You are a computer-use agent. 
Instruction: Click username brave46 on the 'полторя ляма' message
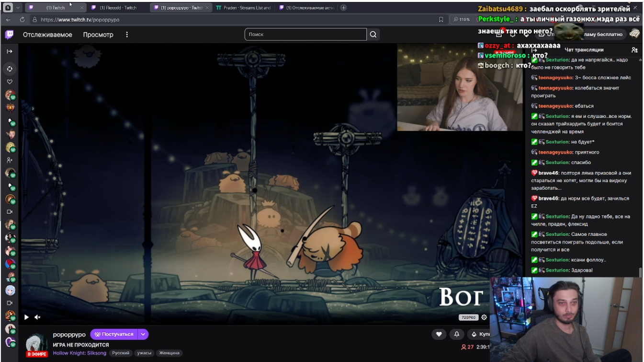coord(548,173)
